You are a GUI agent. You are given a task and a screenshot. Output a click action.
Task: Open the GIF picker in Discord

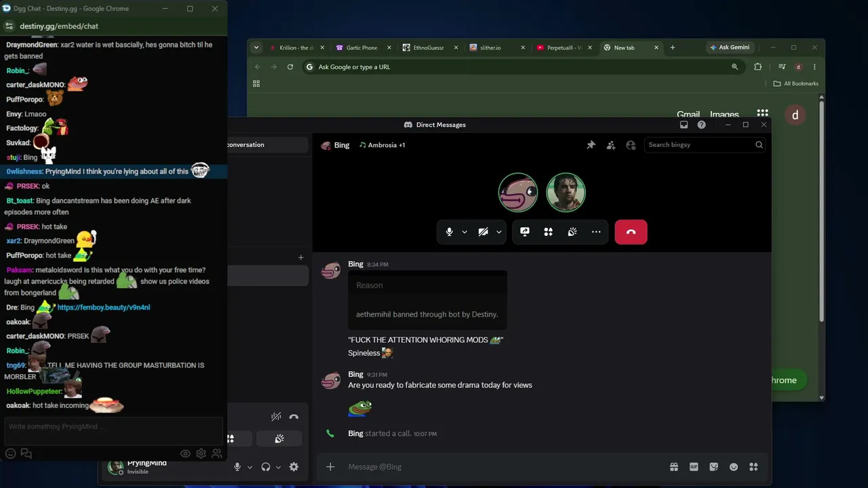click(694, 467)
